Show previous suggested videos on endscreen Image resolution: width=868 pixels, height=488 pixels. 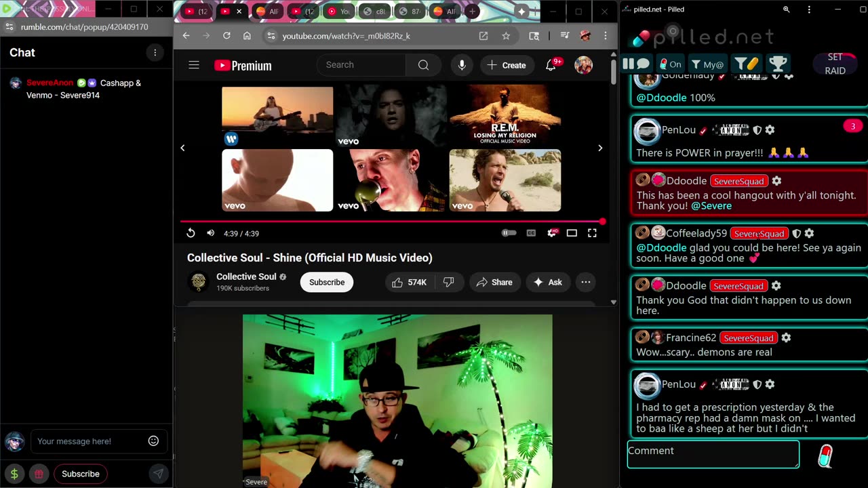point(182,148)
